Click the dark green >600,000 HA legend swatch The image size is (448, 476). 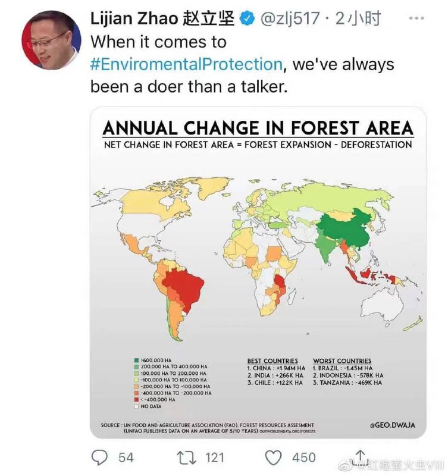137,360
